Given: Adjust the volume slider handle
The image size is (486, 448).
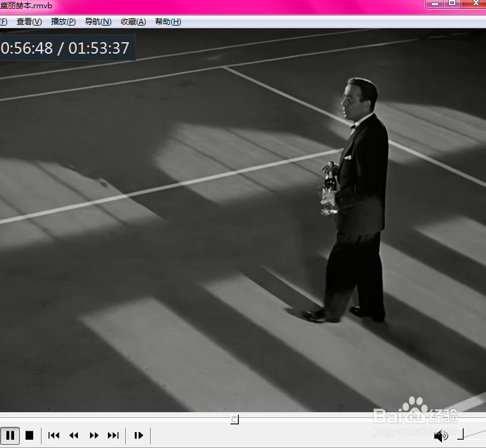Looking at the screenshot, I should pos(460,434).
